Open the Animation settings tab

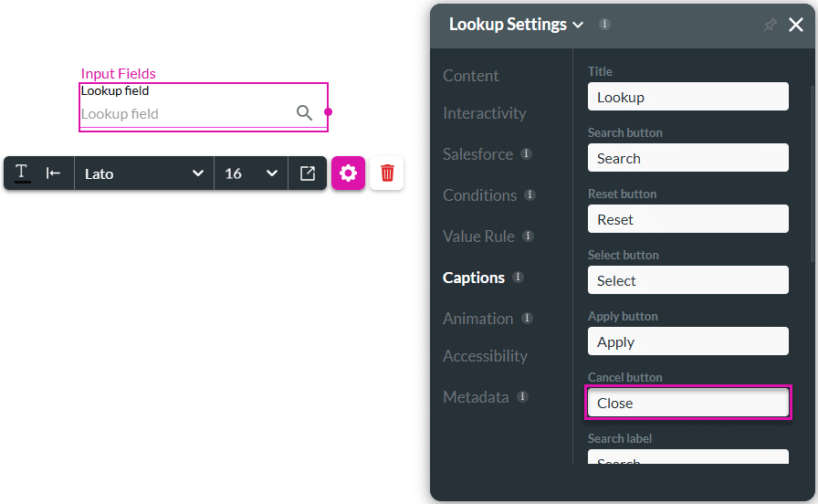(x=477, y=319)
